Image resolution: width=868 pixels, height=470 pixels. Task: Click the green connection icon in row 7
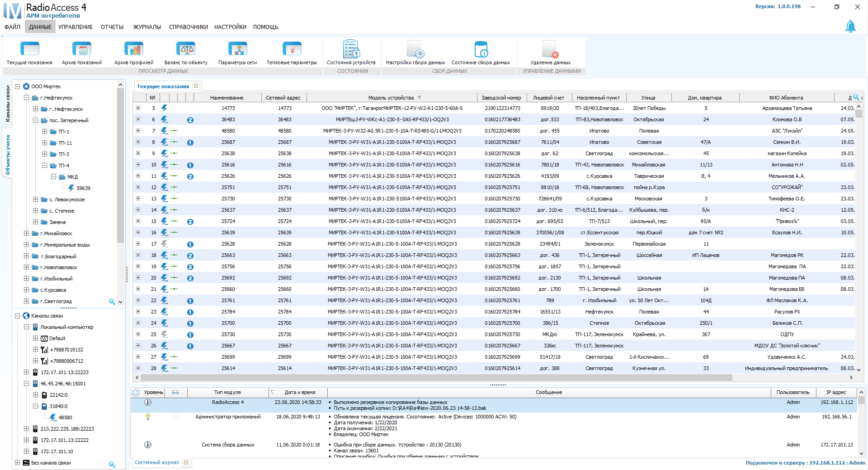(x=174, y=131)
